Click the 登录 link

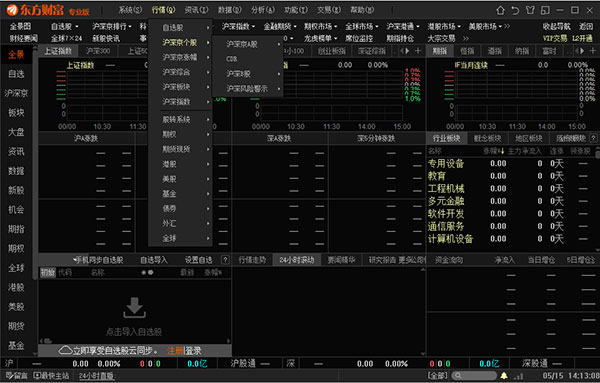click(193, 350)
